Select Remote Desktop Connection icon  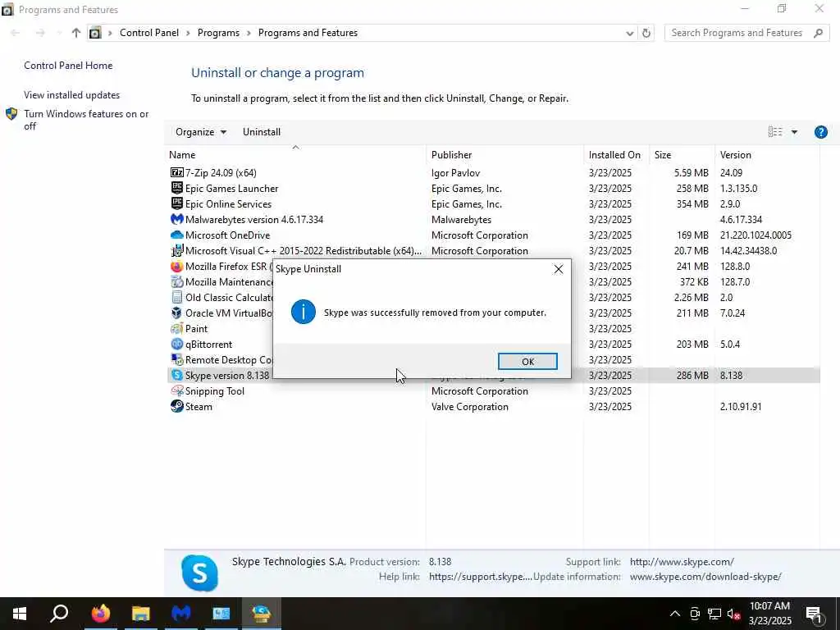coord(177,359)
